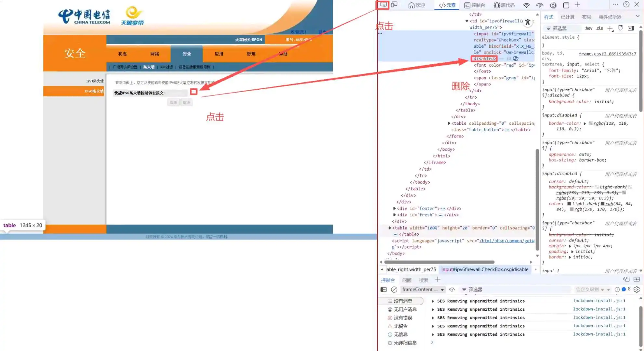The image size is (644, 351).
Task: Expand the table width 100% node
Action: point(390,228)
